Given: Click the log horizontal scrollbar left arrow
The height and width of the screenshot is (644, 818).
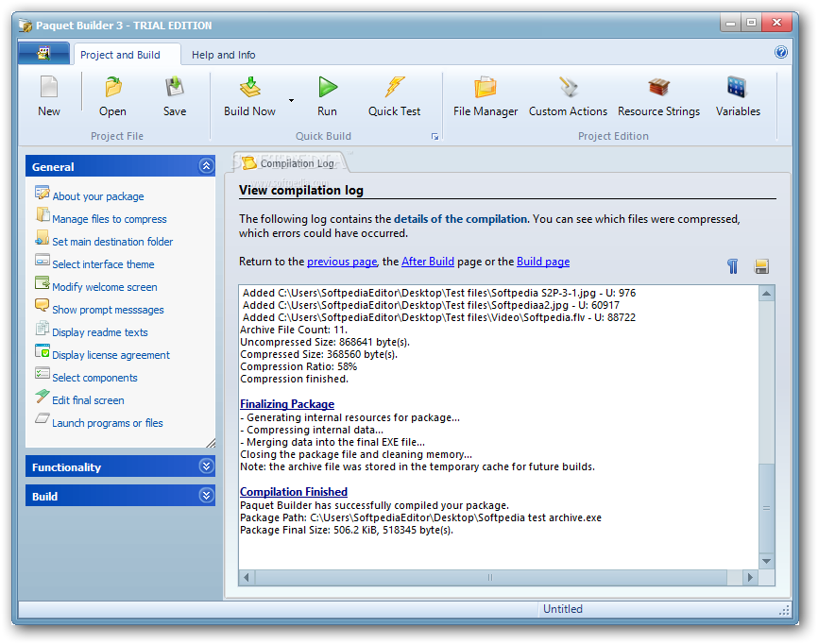Looking at the screenshot, I should coord(247,577).
